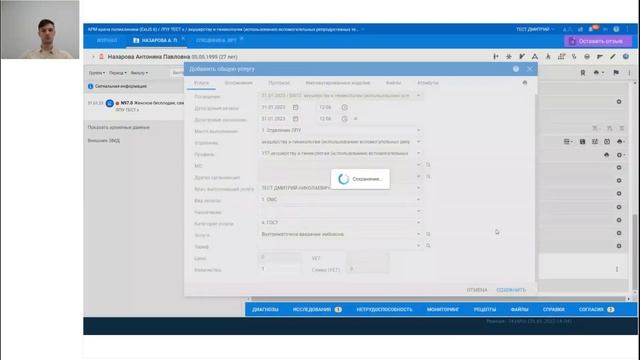This screenshot has height=360, width=640.
Task: Open the Группа dropdown in left panel
Action: click(x=97, y=73)
